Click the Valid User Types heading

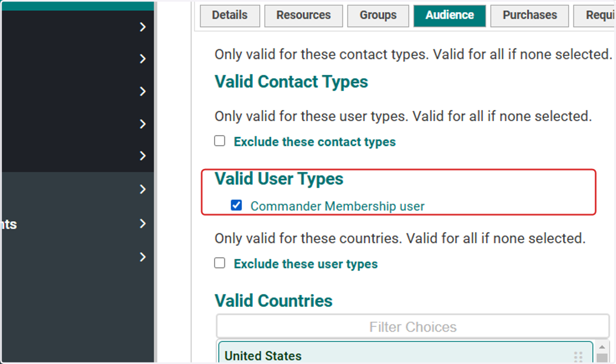coord(279,179)
